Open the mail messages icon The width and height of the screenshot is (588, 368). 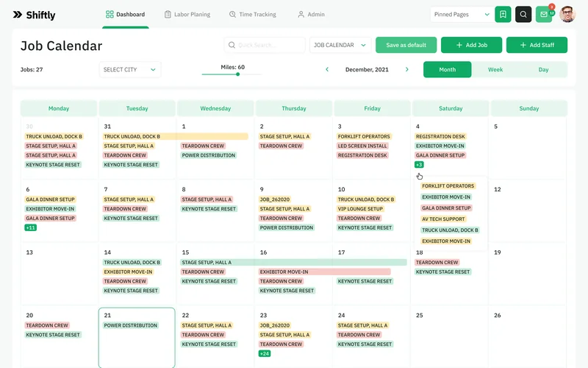click(x=544, y=14)
